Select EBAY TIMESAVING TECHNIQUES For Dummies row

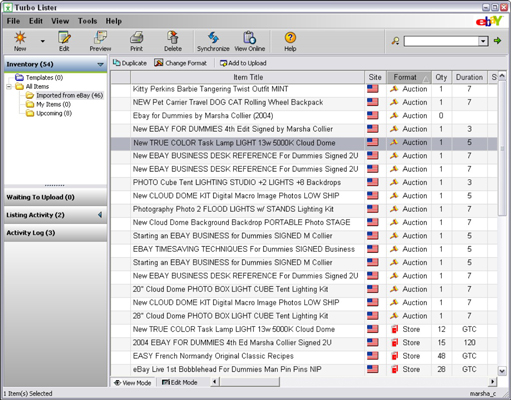[304, 249]
